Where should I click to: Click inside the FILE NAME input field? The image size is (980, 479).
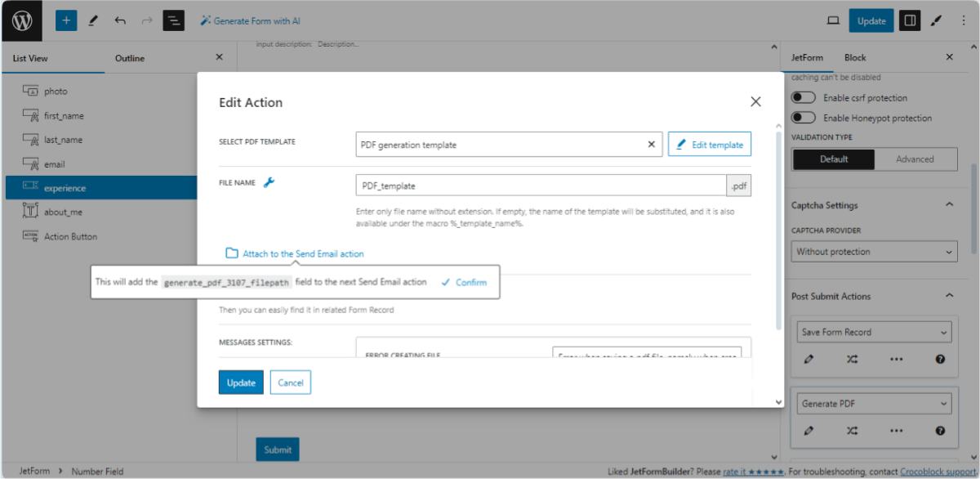tap(539, 186)
